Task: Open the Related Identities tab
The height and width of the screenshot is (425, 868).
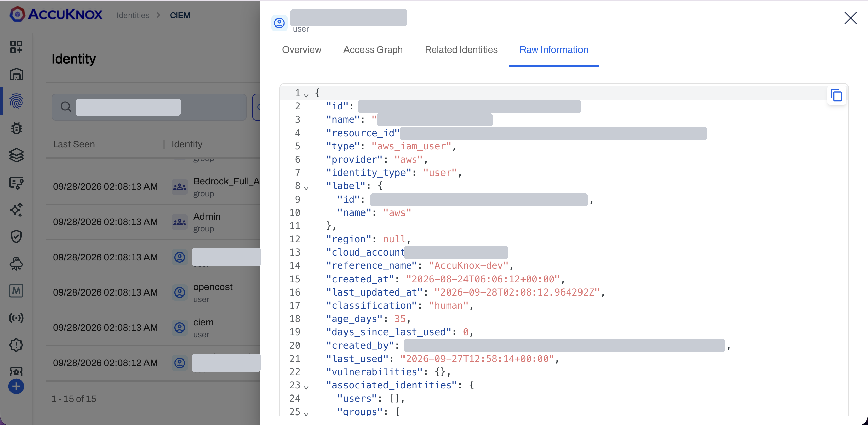Action: coord(461,50)
